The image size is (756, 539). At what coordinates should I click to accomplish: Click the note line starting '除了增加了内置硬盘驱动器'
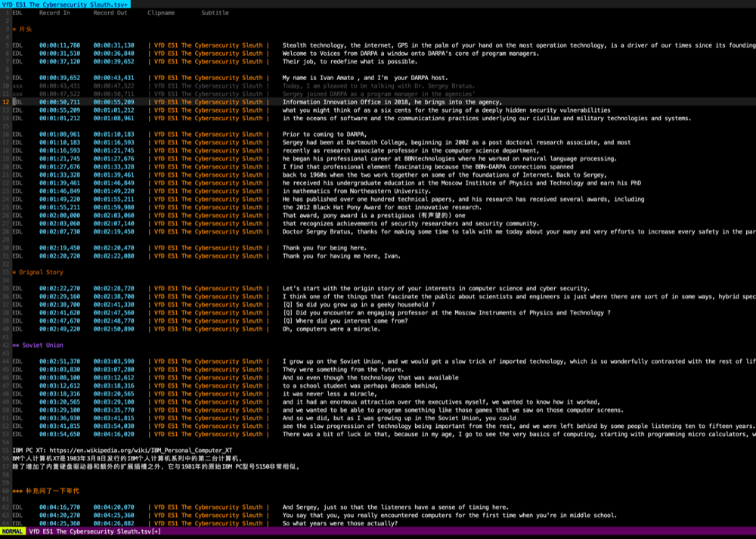tap(156, 466)
